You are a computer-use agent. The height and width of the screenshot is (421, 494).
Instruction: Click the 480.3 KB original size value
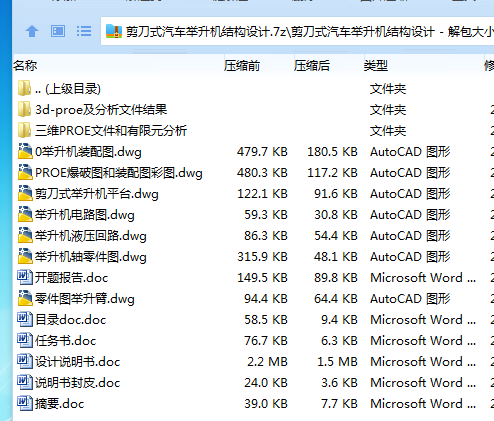(x=262, y=173)
